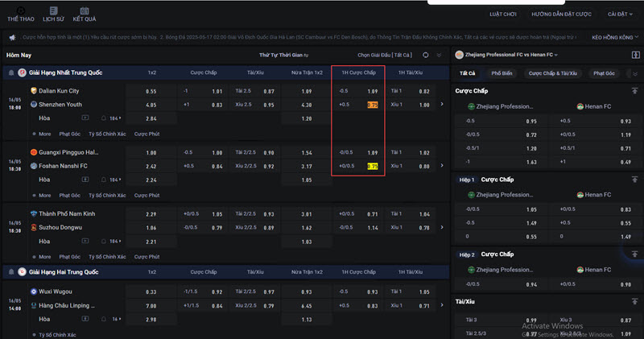
Task: Open the Thể Thao sports icon
Action: click(x=19, y=13)
